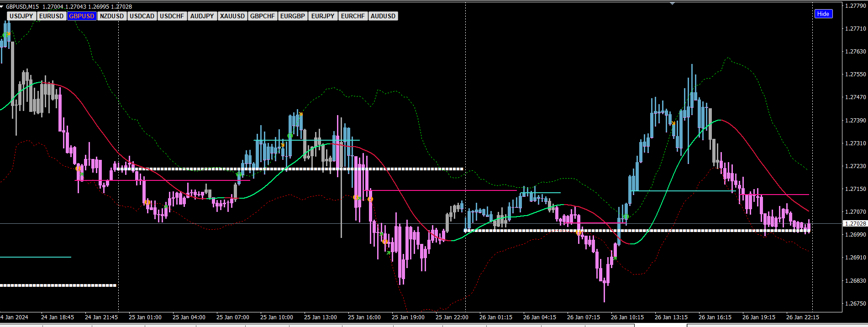The image size is (868, 327).
Task: Click the 25 Jan 01:00 time label
Action: click(145, 317)
